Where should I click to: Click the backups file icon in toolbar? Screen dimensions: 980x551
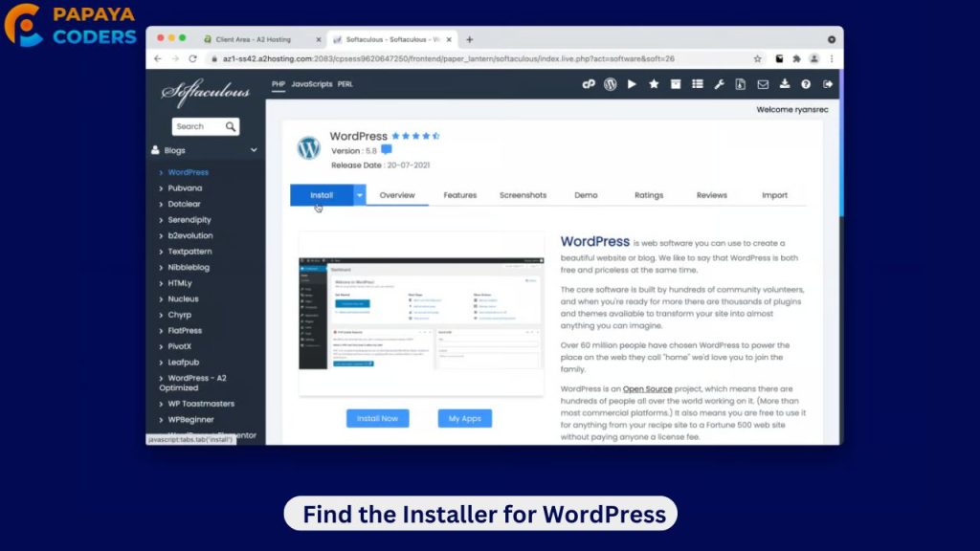click(741, 84)
